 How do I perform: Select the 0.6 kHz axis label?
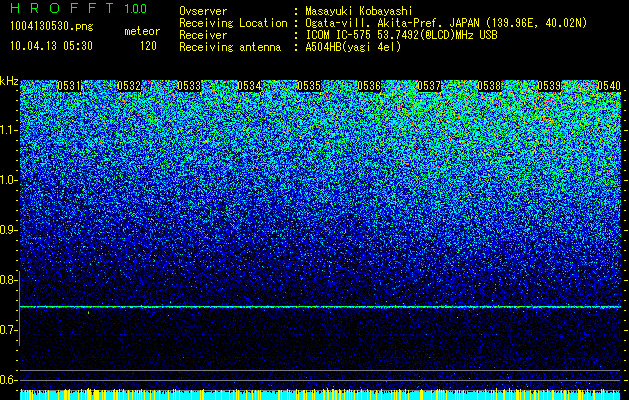[x=8, y=380]
